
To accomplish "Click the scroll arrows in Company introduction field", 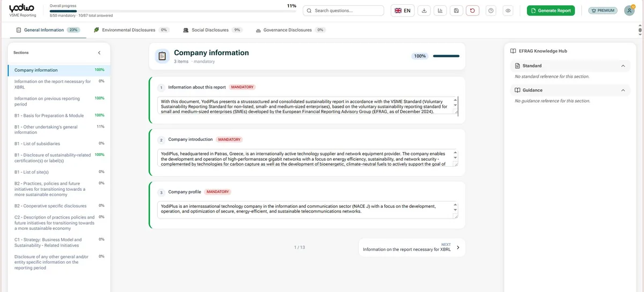I will click(456, 155).
